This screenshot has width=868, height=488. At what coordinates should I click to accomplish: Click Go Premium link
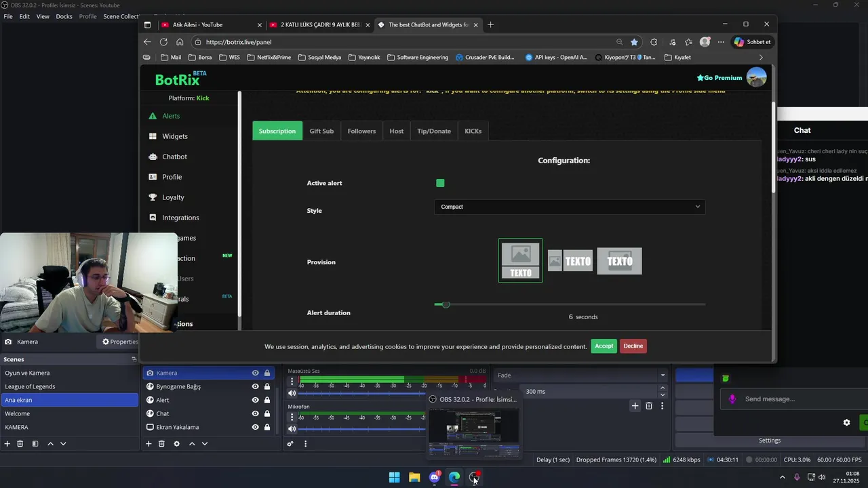719,78
